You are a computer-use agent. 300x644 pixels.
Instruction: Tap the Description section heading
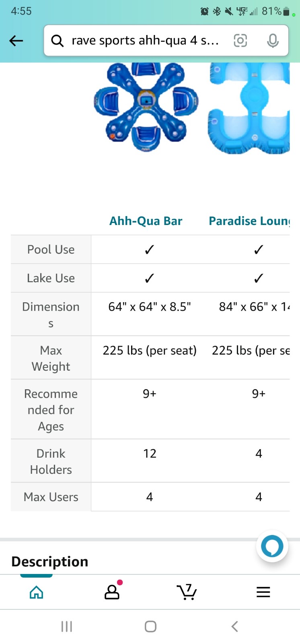[50, 561]
